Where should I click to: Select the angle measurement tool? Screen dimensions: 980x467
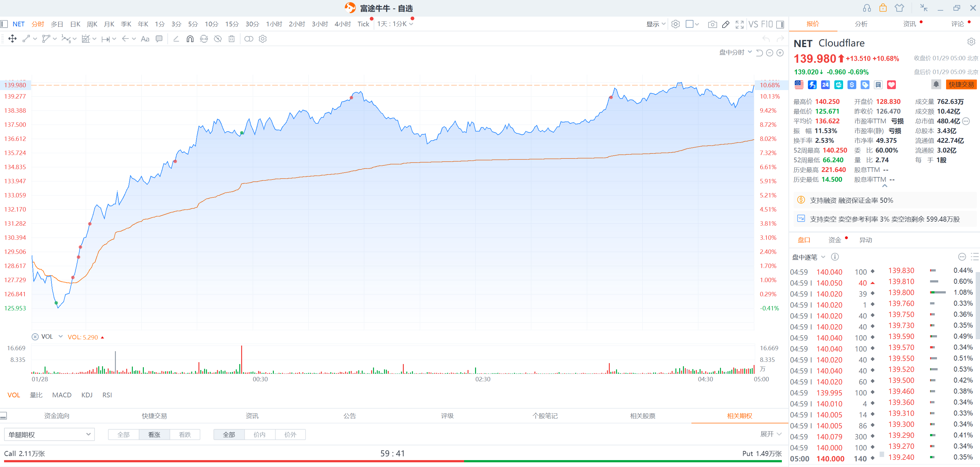click(176, 39)
